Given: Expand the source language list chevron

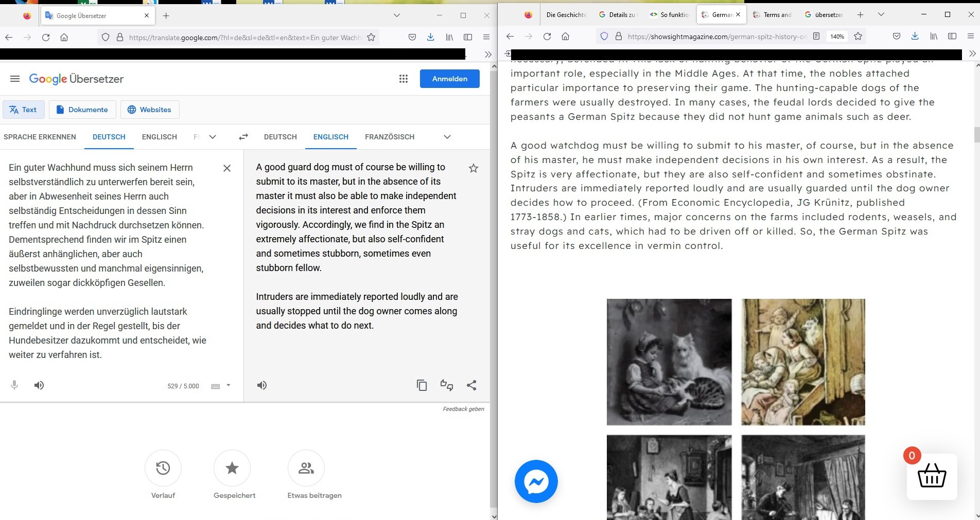Looking at the screenshot, I should tap(213, 137).
